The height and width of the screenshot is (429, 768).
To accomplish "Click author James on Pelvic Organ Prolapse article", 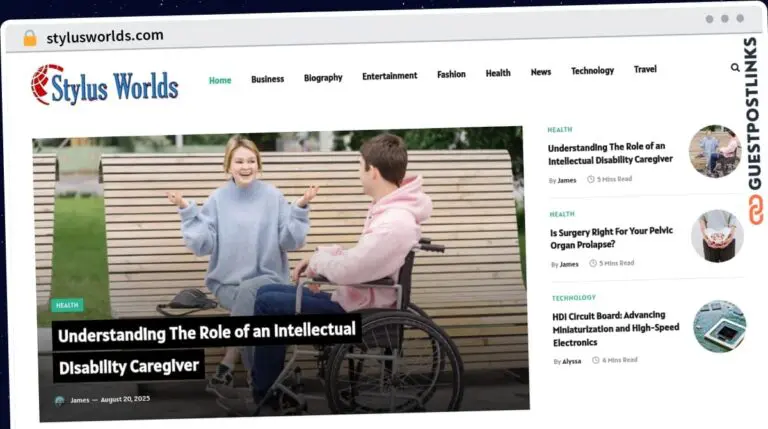I will pyautogui.click(x=569, y=264).
